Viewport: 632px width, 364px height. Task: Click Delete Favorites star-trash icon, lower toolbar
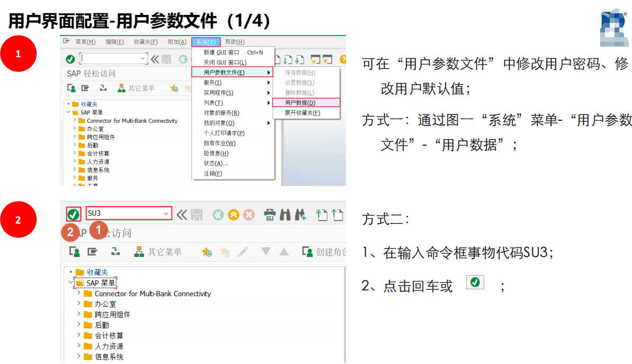tap(225, 252)
